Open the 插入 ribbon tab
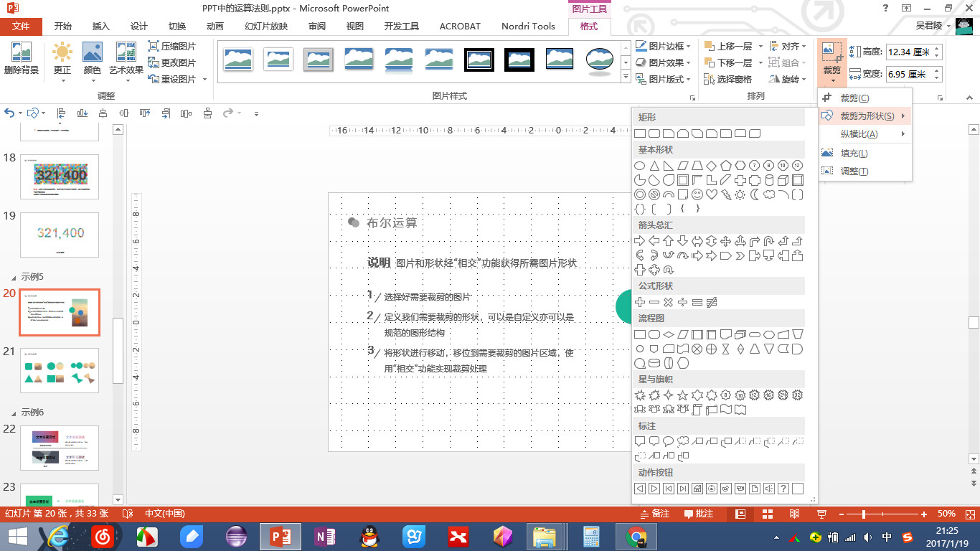Screen dimensions: 980x551 [x=101, y=27]
